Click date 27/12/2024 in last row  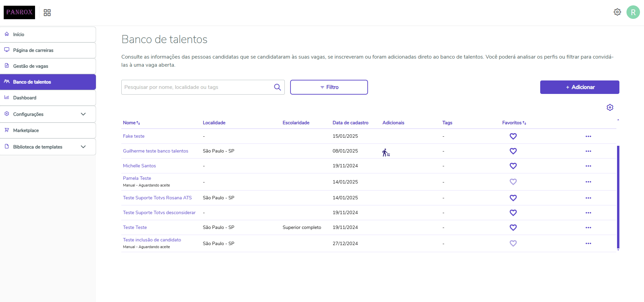click(345, 243)
